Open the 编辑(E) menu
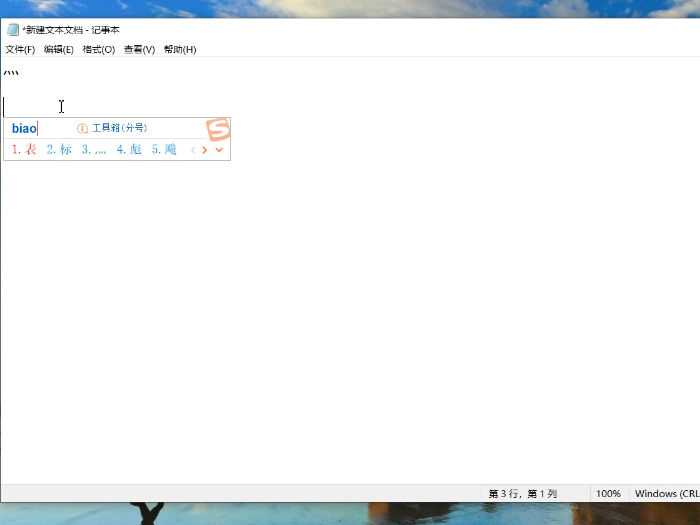This screenshot has height=525, width=700. click(x=58, y=49)
